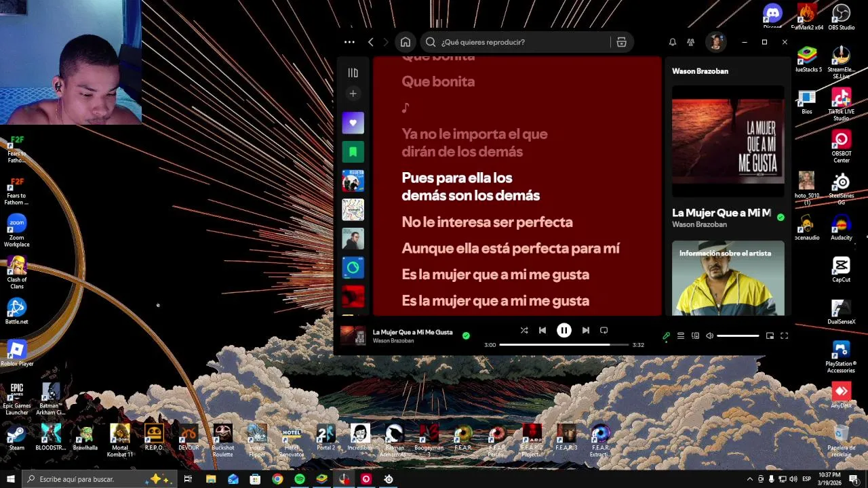Enter Spotify full screen mode
Screen dimensions: 868x488
pos(784,335)
